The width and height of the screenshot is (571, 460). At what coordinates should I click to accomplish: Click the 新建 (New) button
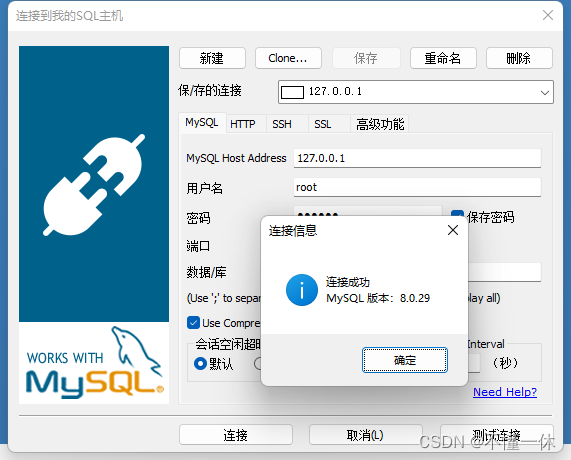coord(212,58)
